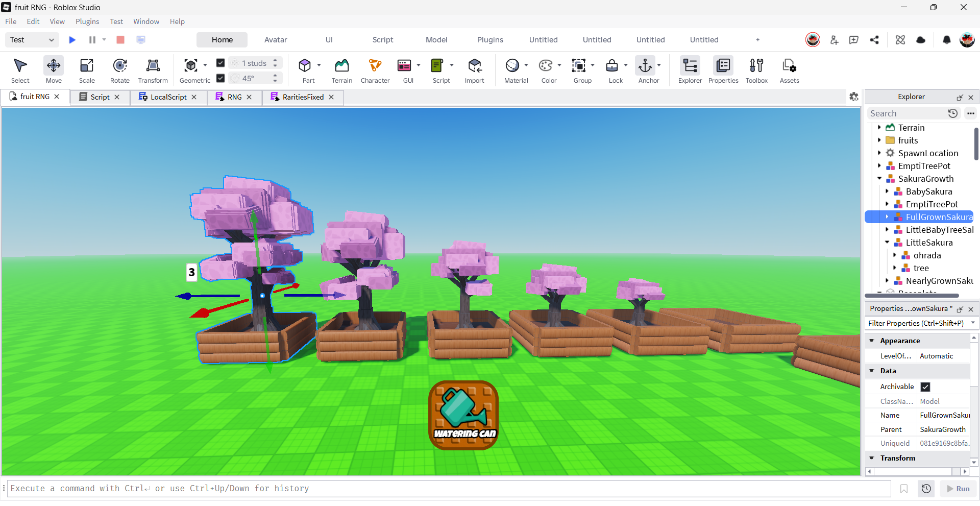Toggle the rotation 45° snap checkbox
This screenshot has height=506, width=980.
point(220,78)
